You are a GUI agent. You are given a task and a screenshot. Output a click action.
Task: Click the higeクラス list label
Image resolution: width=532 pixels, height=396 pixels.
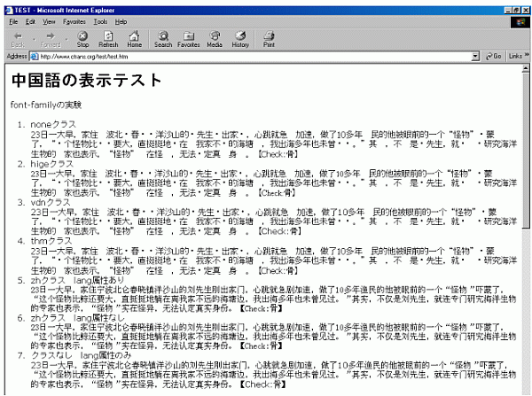[52, 164]
